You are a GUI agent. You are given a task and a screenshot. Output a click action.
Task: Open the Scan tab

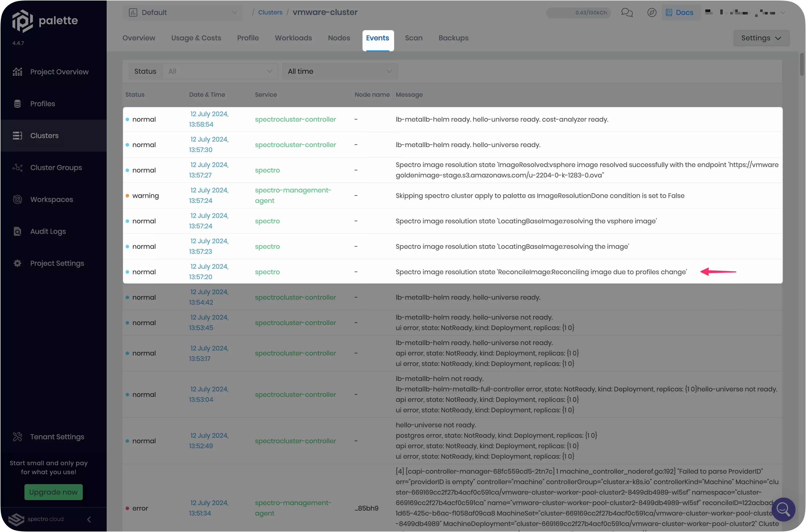(x=414, y=38)
